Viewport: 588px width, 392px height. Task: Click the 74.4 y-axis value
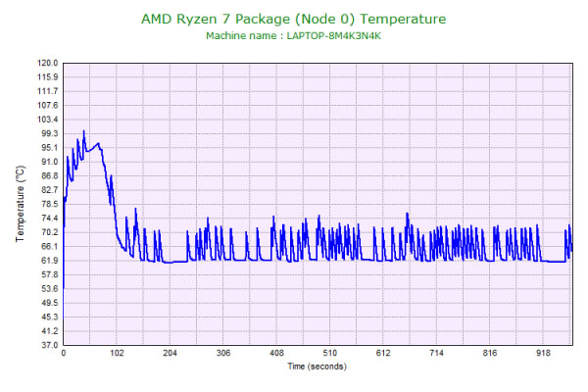pyautogui.click(x=50, y=219)
